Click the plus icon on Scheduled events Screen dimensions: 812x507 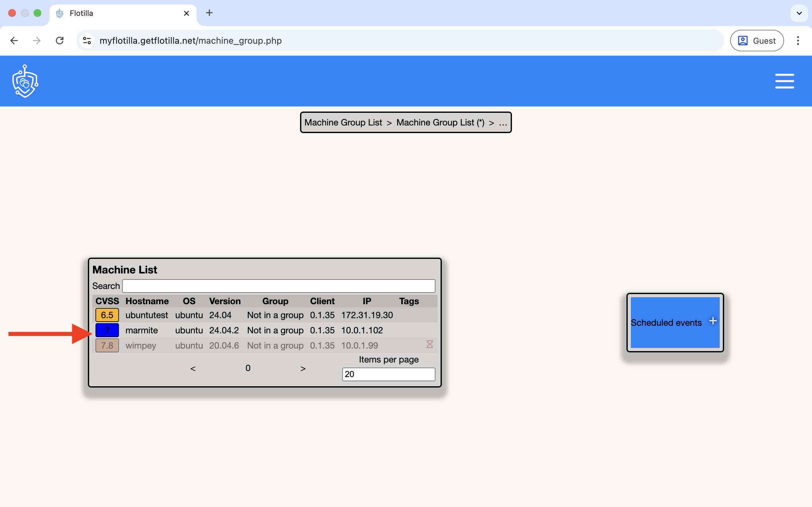pos(713,321)
